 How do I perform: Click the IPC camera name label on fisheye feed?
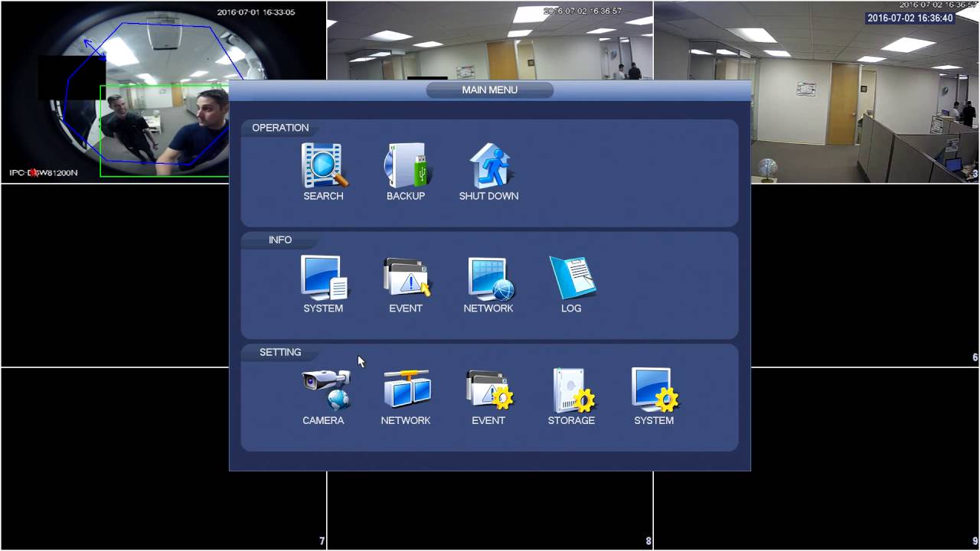[x=44, y=173]
